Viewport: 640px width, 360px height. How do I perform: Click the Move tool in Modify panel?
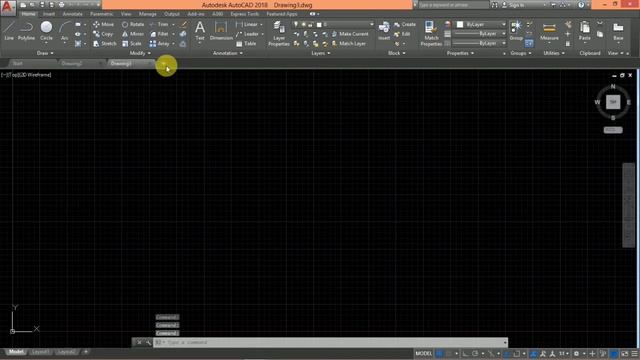point(103,24)
